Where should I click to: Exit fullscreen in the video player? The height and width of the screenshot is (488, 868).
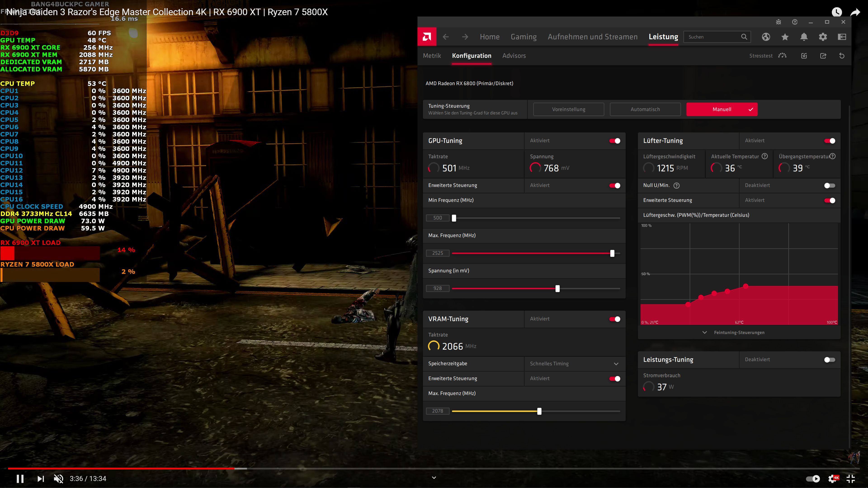tap(851, 479)
